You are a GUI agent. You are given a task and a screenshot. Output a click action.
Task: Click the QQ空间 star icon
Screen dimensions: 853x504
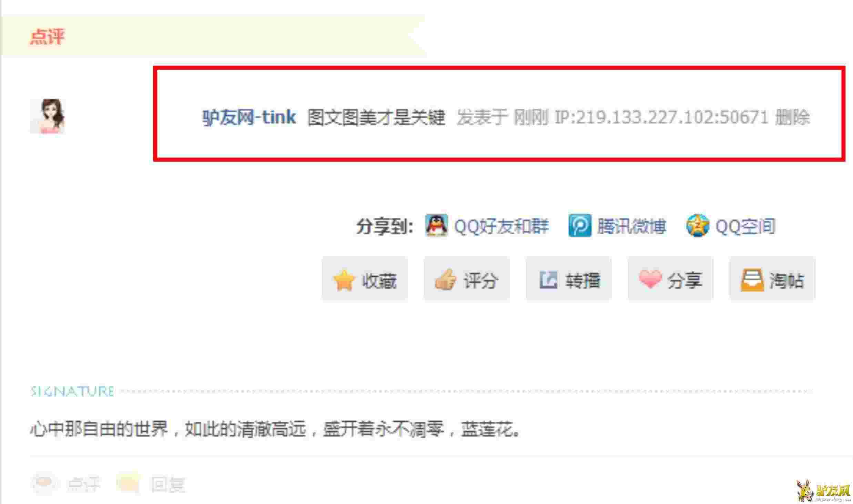tap(698, 225)
